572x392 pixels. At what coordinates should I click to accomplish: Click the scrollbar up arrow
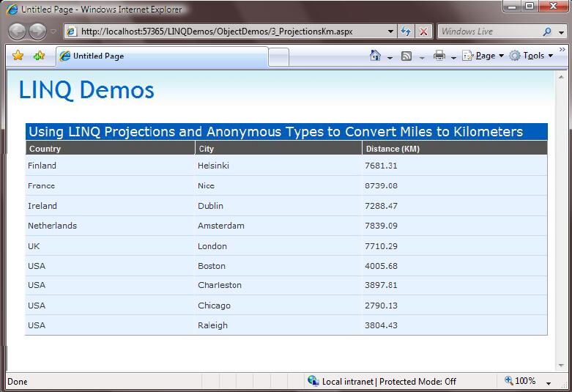click(x=561, y=77)
